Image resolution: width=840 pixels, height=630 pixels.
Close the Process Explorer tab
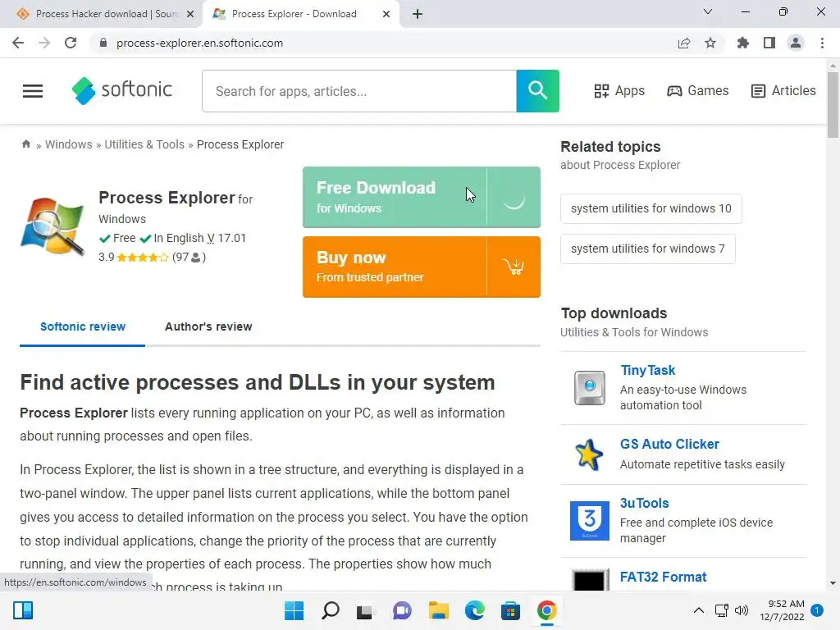coord(386,15)
